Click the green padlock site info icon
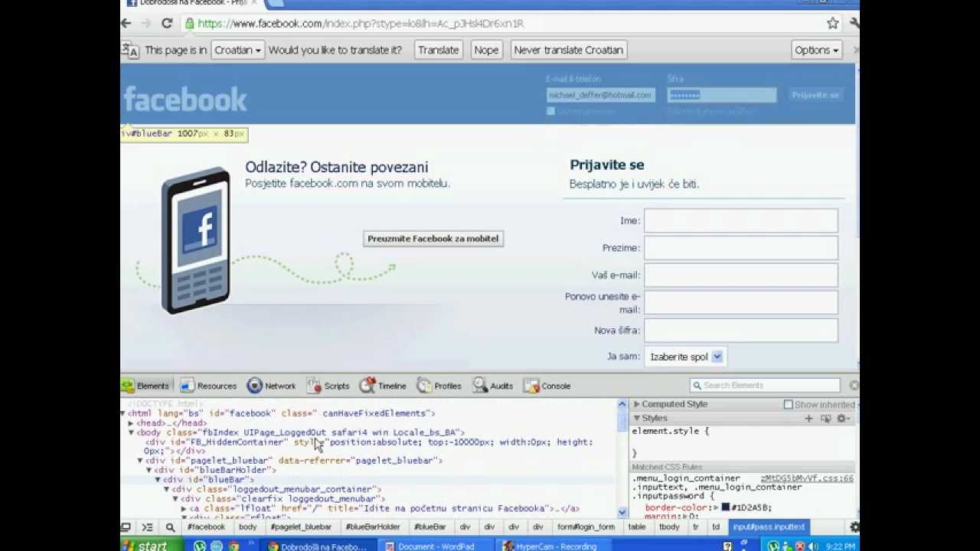This screenshot has height=551, width=980. coord(189,24)
